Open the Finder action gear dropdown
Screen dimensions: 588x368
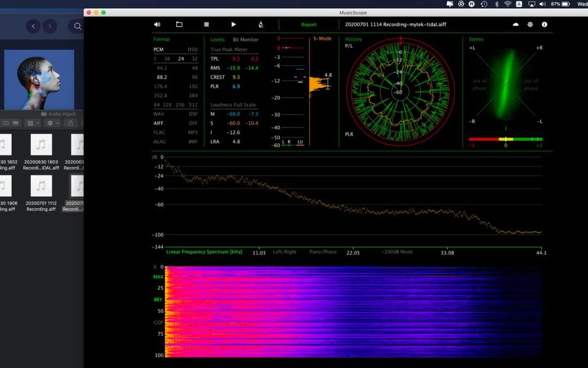point(53,123)
